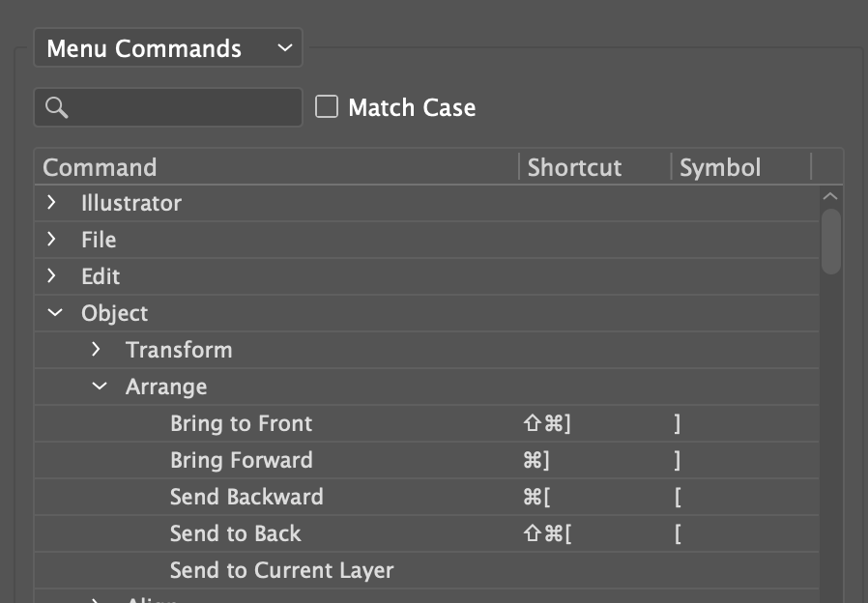
Task: Click the scrollbar up arrow
Action: (x=830, y=196)
